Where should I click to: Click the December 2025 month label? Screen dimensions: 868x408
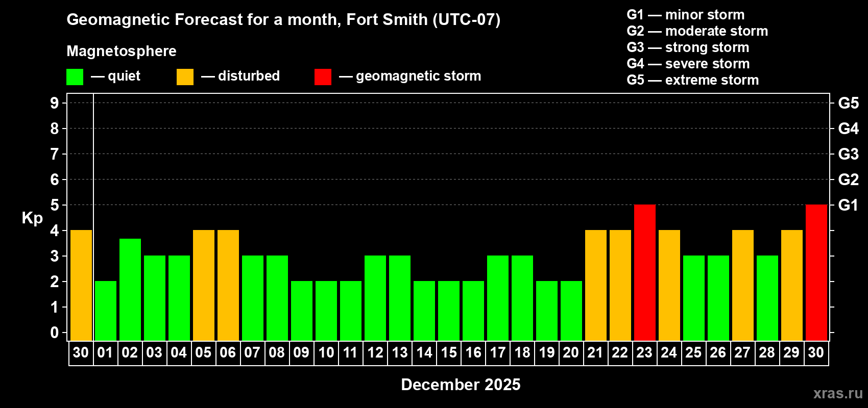click(x=461, y=385)
